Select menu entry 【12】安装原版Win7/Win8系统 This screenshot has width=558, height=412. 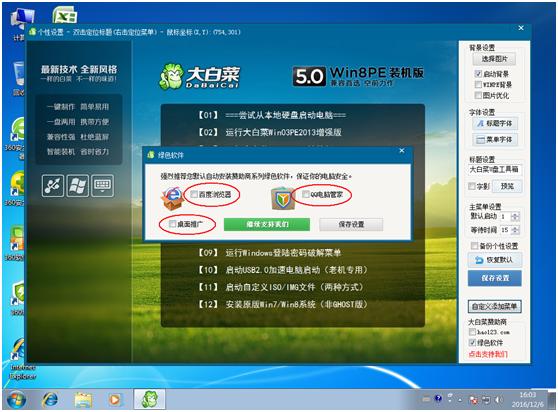[x=282, y=304]
